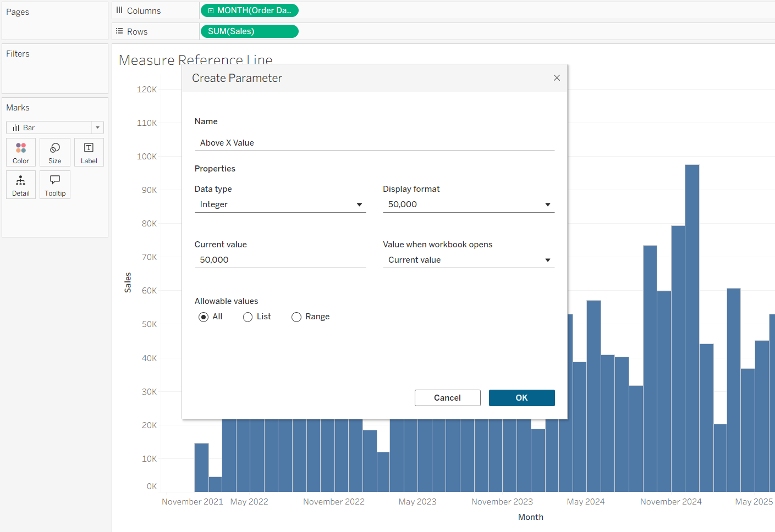The width and height of the screenshot is (775, 532).
Task: Expand the Display format dropdown
Action: [468, 204]
